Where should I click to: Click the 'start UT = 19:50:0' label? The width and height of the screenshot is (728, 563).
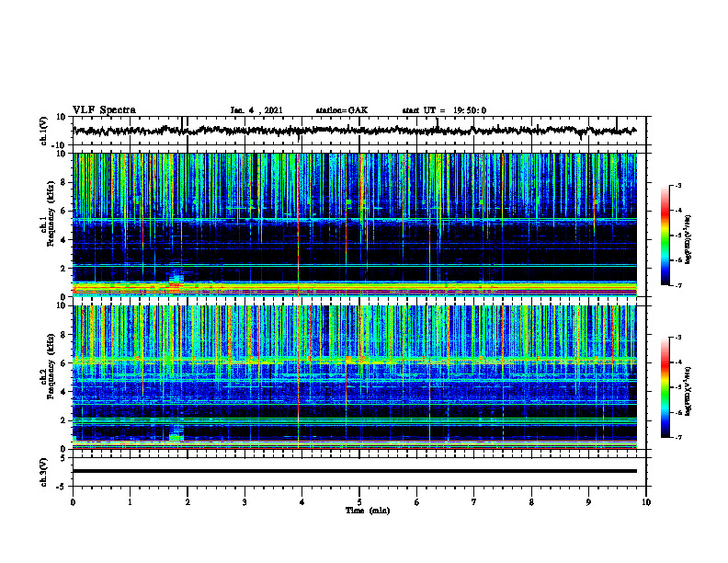coord(444,110)
